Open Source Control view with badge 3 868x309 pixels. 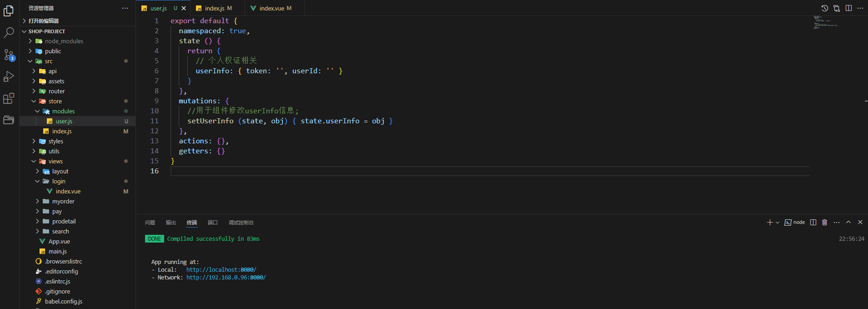coord(9,55)
